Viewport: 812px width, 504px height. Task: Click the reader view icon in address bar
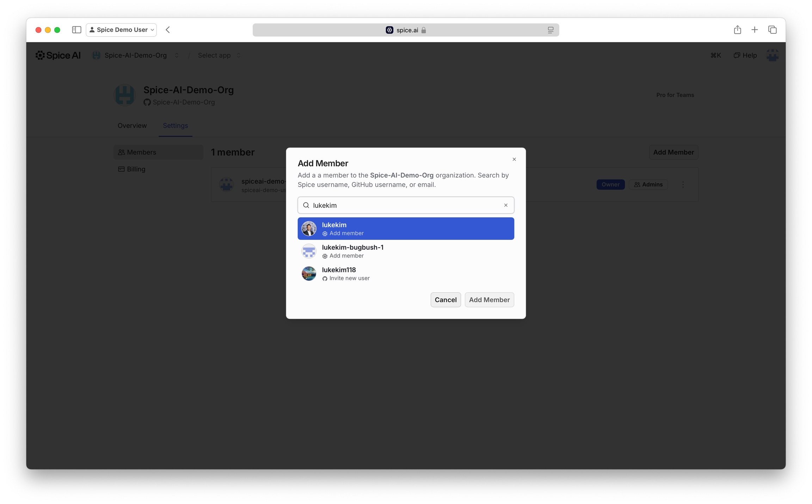pyautogui.click(x=550, y=30)
